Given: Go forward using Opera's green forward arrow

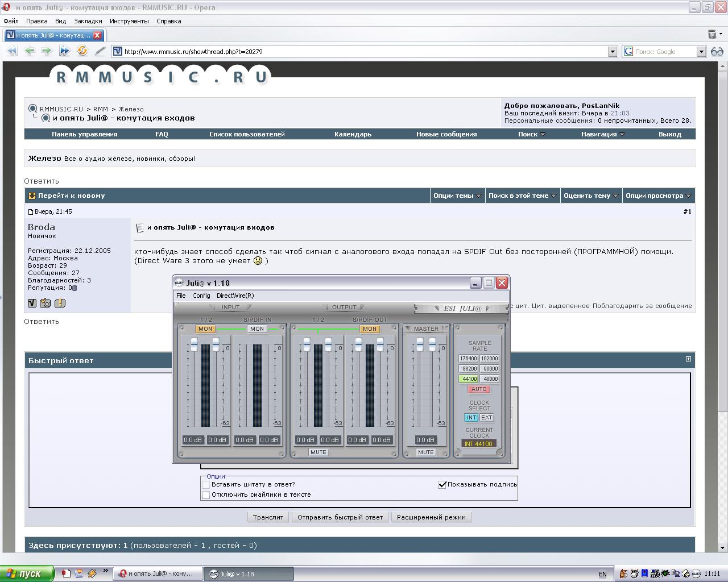Looking at the screenshot, I should [x=47, y=51].
